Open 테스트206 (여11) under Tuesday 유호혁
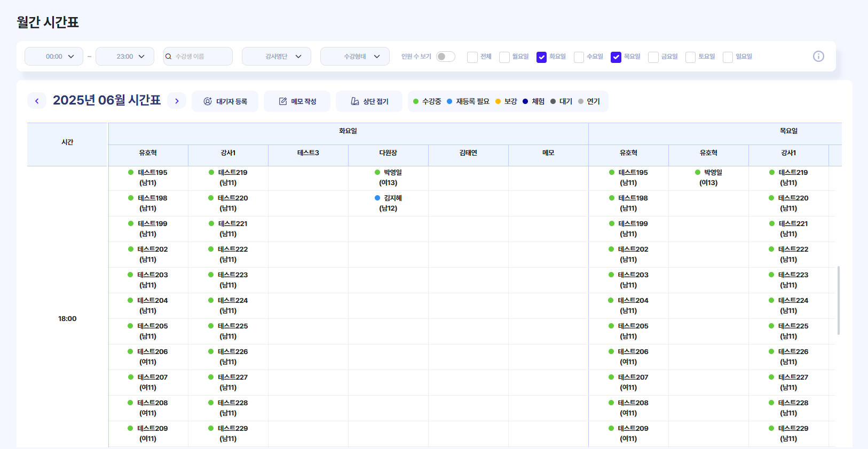This screenshot has height=449, width=868. (x=148, y=357)
